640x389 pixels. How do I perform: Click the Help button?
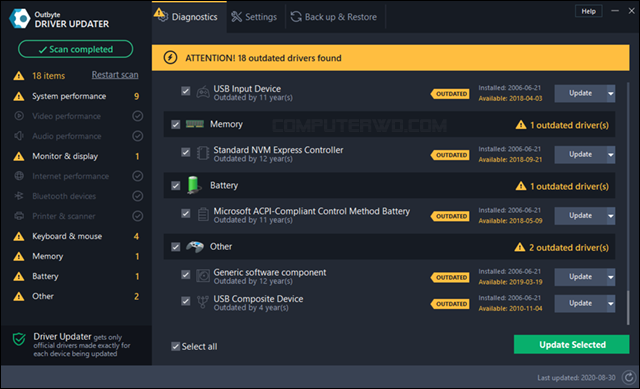coord(588,11)
